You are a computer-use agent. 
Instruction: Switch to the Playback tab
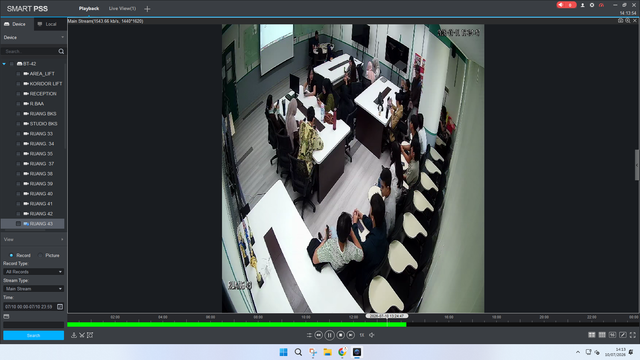click(x=89, y=9)
